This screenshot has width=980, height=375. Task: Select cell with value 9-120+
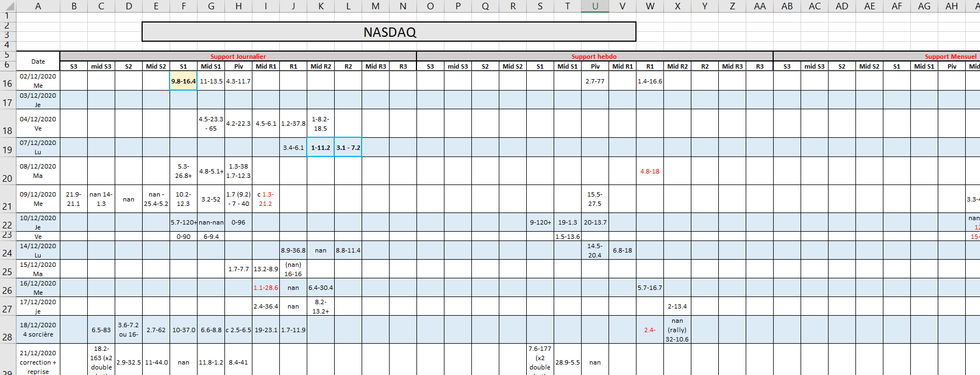(x=540, y=222)
